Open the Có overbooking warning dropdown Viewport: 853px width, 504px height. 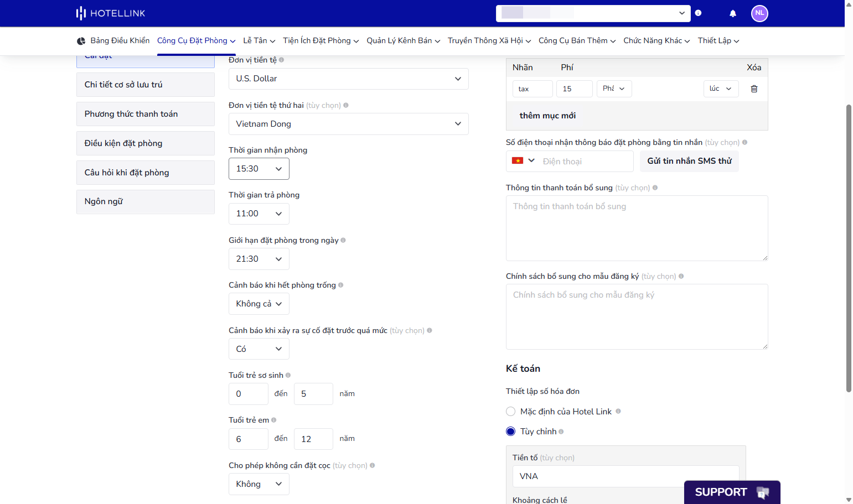click(x=259, y=349)
